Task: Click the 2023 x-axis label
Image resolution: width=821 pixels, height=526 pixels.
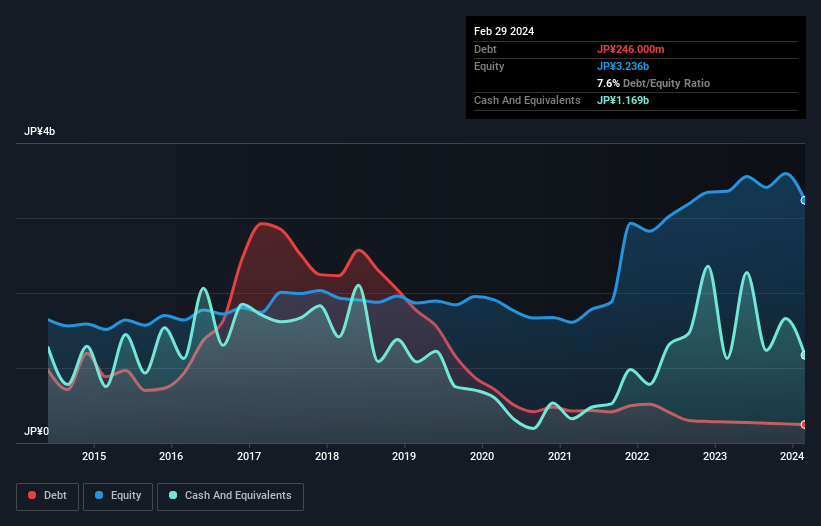Action: (x=715, y=456)
